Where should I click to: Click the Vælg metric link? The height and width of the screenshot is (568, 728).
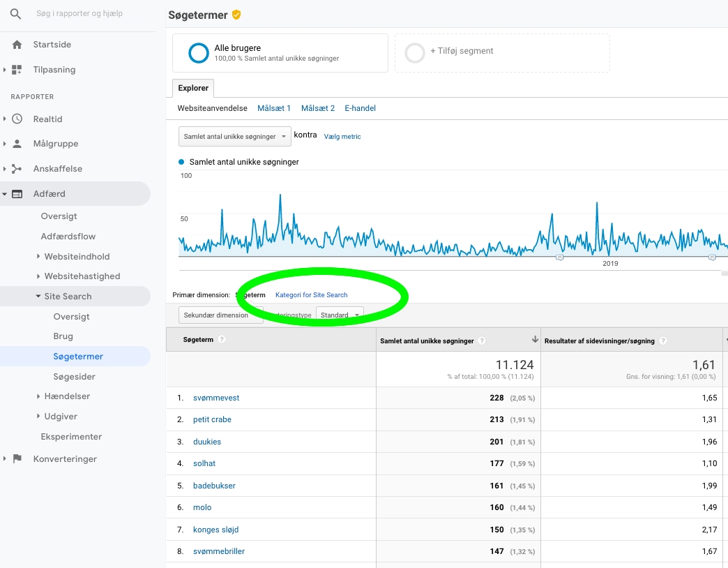tap(342, 137)
